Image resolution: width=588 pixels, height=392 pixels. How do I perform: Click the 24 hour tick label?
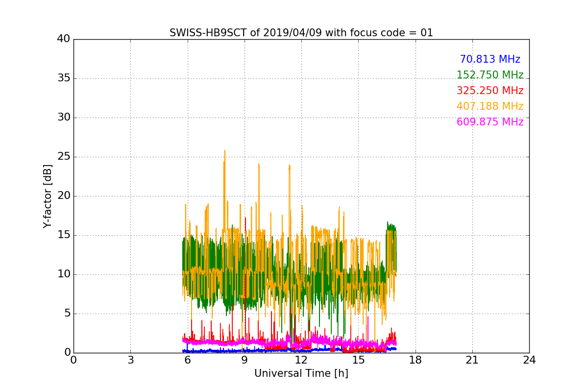(529, 360)
